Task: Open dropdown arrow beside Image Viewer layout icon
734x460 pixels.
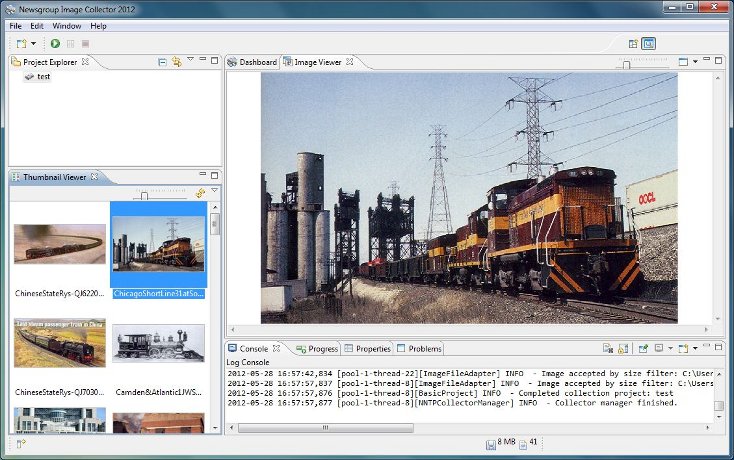Action: [x=695, y=62]
